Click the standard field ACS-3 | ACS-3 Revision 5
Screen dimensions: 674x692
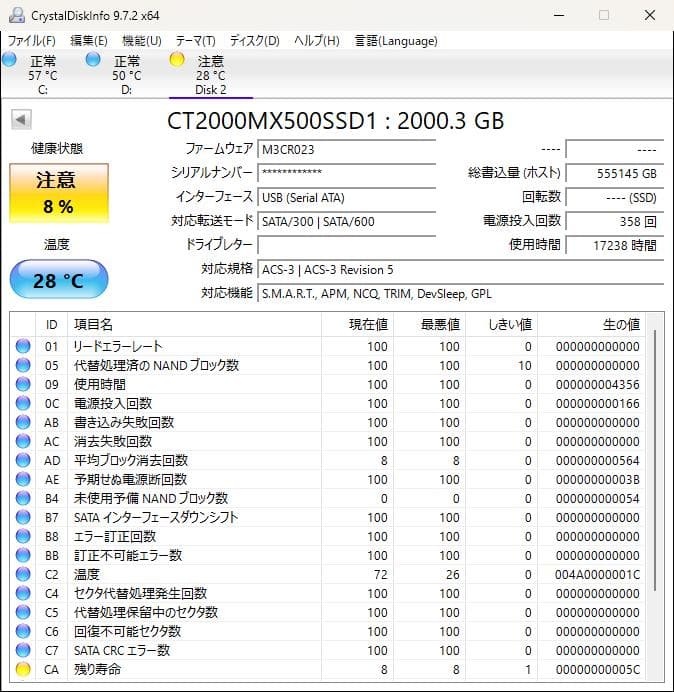point(460,269)
